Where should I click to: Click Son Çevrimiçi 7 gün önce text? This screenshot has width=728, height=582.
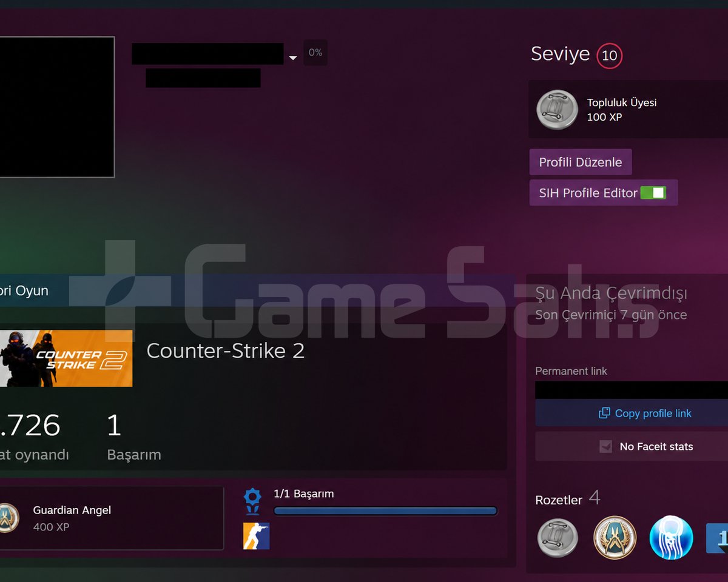(611, 315)
